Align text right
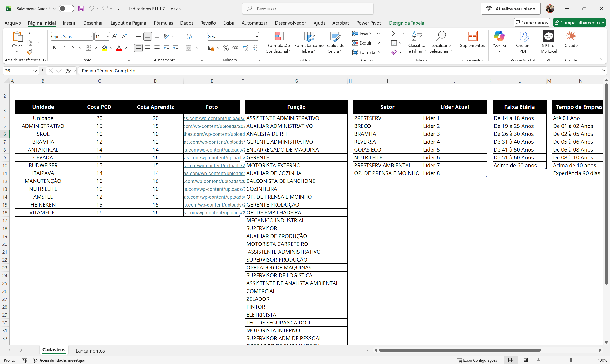 (x=157, y=48)
